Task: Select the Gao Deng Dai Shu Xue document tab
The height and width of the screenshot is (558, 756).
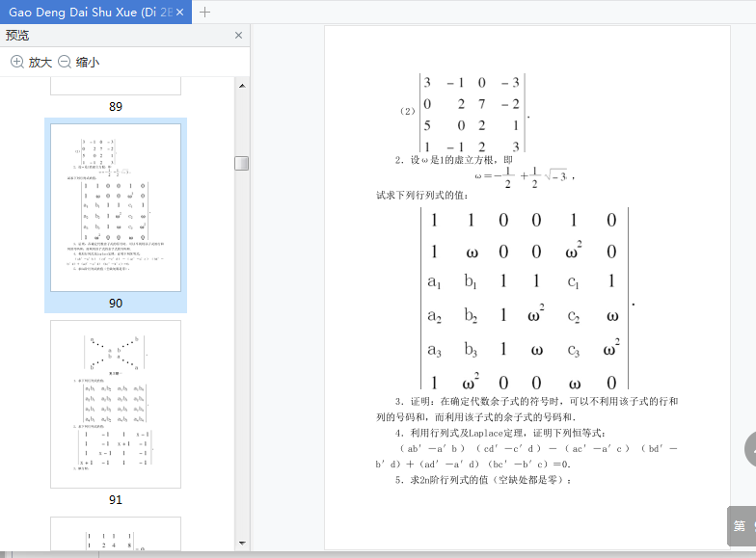Action: 95,12
